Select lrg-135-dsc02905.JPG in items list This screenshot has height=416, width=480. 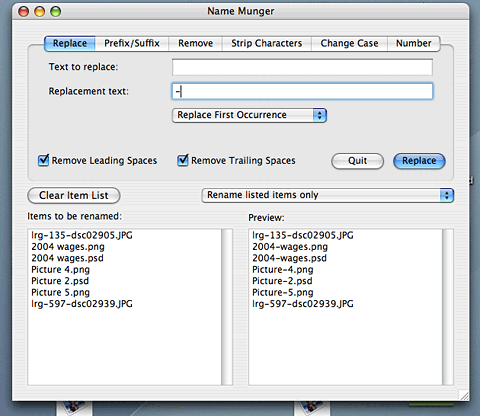pyautogui.click(x=82, y=235)
